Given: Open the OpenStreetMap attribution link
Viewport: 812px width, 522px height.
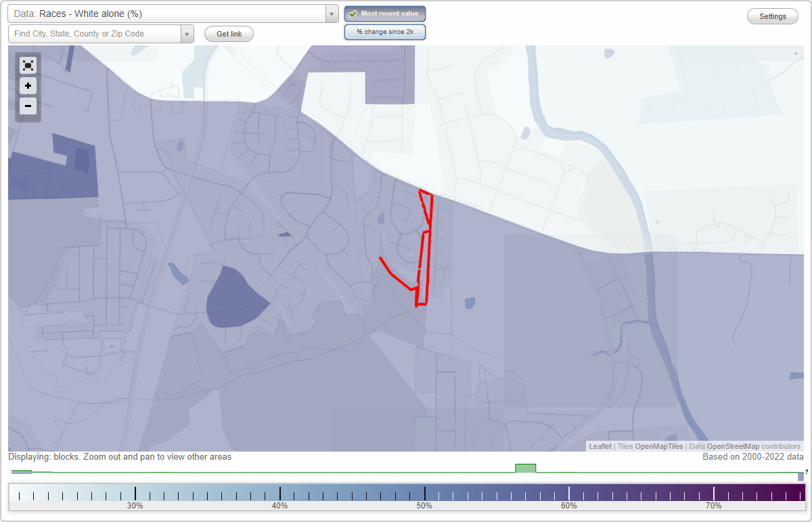Looking at the screenshot, I should (x=733, y=446).
